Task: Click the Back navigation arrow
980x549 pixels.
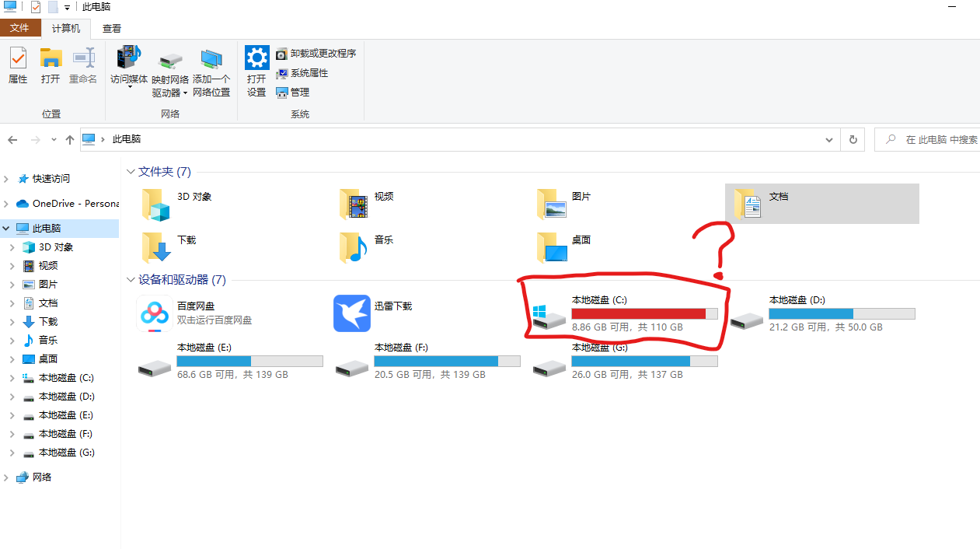Action: [x=12, y=140]
